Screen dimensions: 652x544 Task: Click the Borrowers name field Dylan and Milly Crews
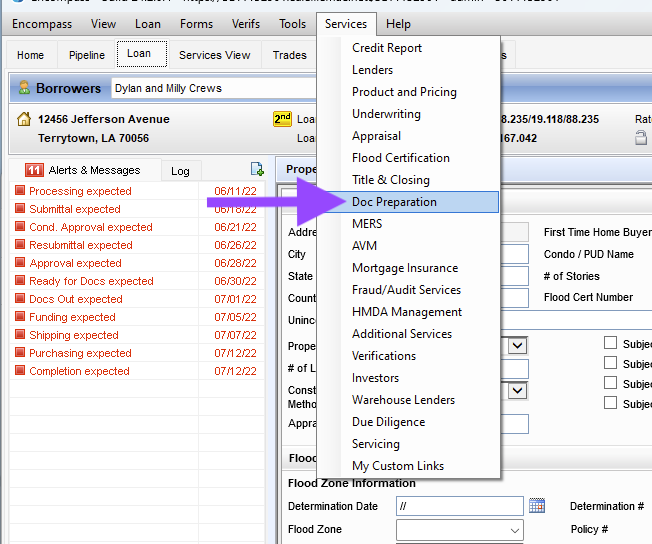tap(214, 88)
